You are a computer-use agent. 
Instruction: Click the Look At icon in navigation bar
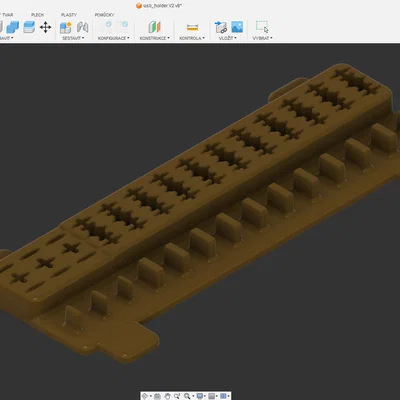tap(157, 396)
